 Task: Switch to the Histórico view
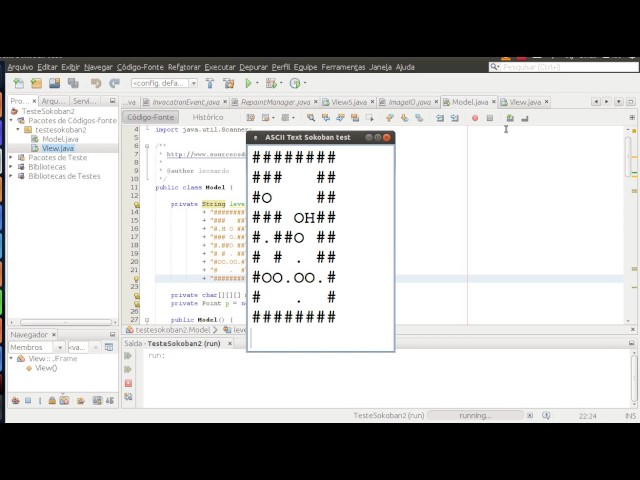click(x=208, y=117)
